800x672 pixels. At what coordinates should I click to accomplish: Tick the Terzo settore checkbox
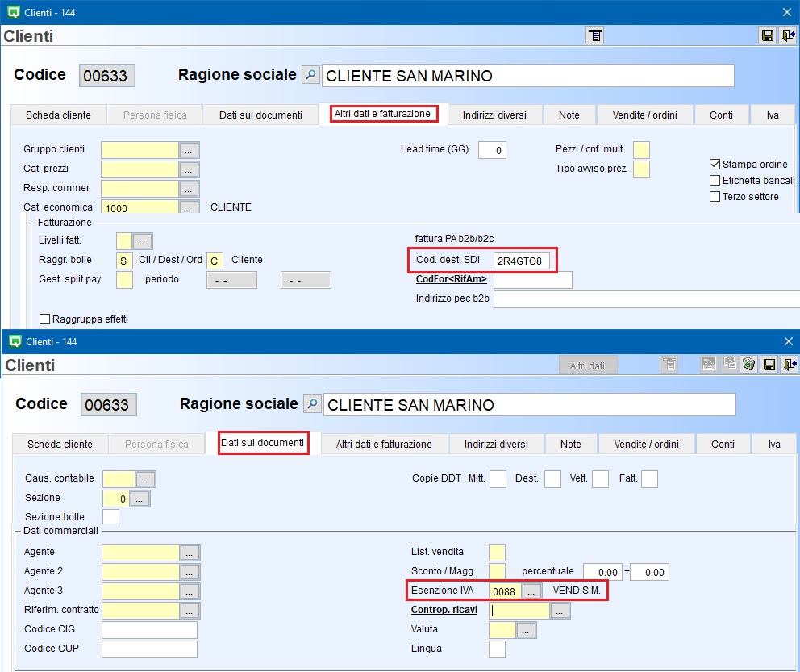pos(715,197)
